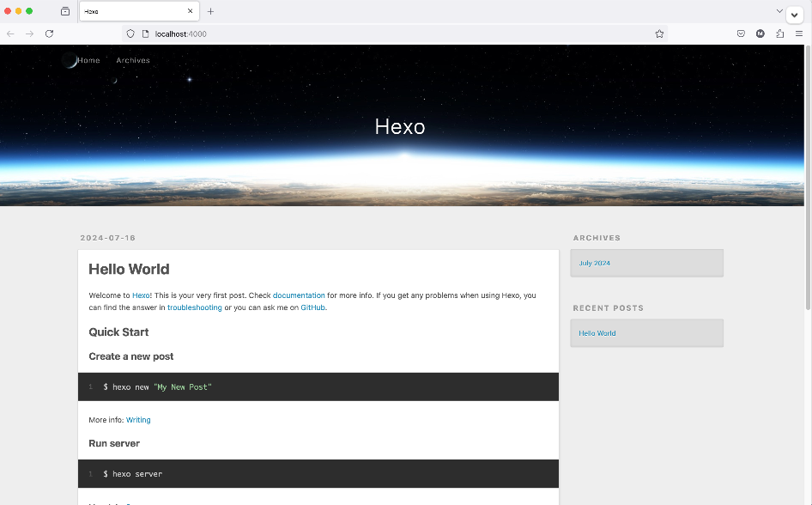Open the Pocket save icon

click(x=741, y=33)
